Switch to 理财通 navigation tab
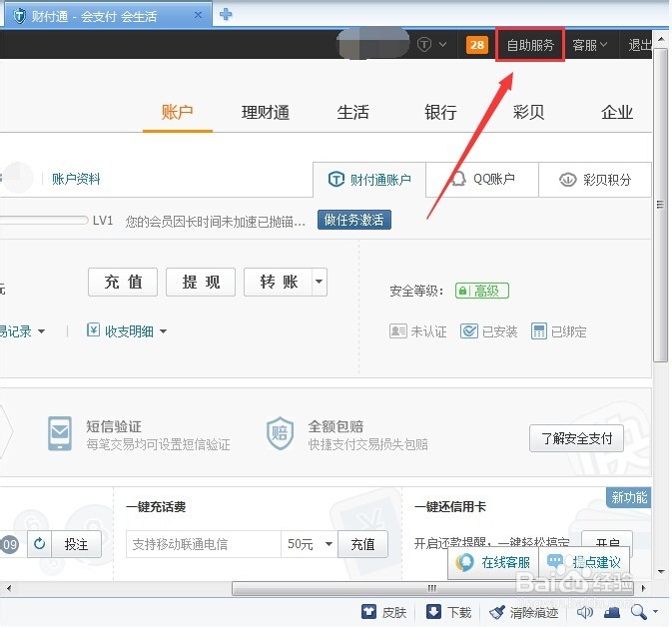This screenshot has width=672, height=627. [x=266, y=112]
